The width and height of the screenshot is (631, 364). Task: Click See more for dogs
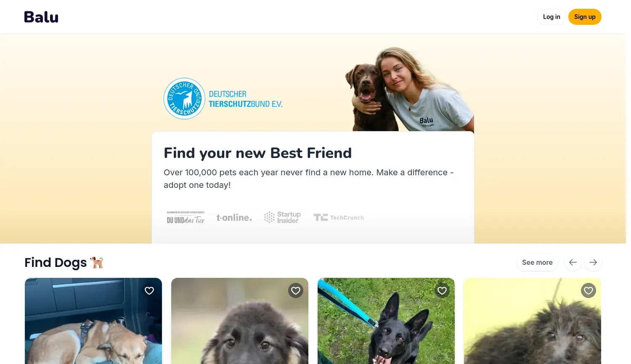[x=537, y=262]
